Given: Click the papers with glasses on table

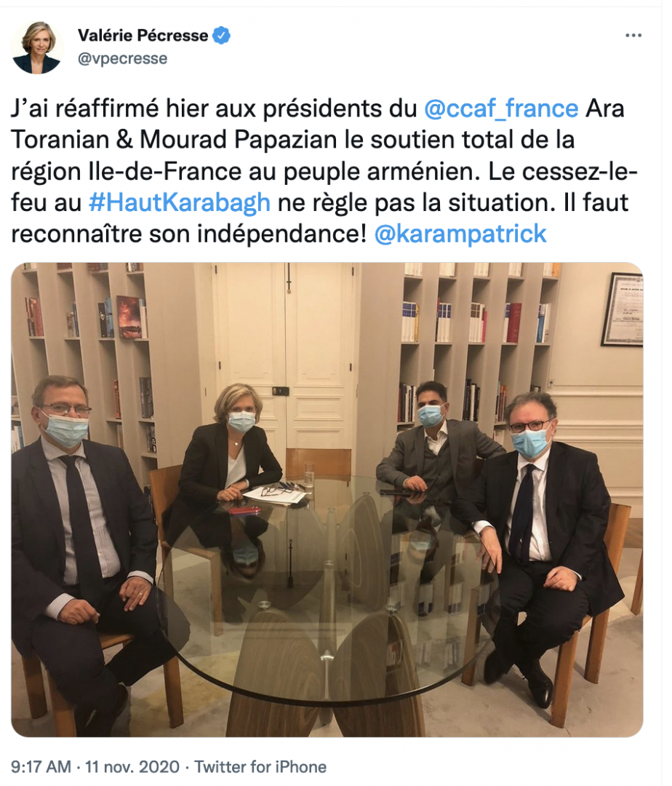Looking at the screenshot, I should coord(276,495).
